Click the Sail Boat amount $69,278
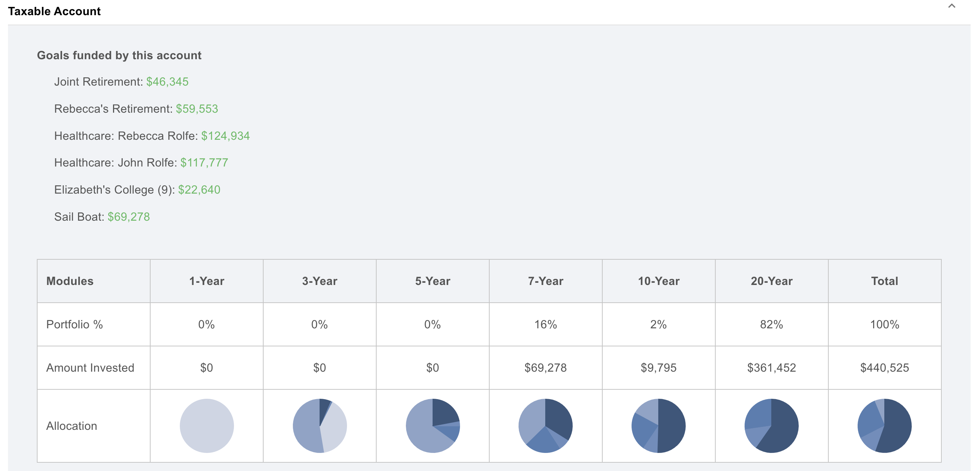 tap(129, 217)
